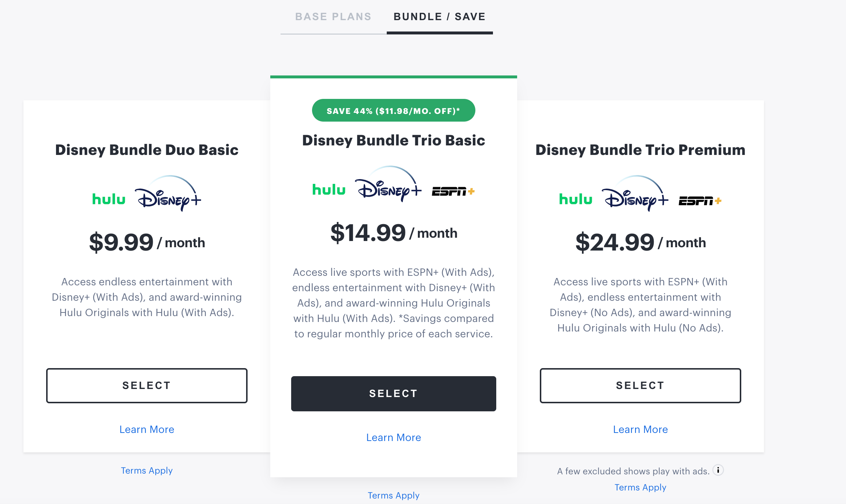846x504 pixels.
Task: Click Terms Apply for Trio Basic
Action: pos(393,494)
